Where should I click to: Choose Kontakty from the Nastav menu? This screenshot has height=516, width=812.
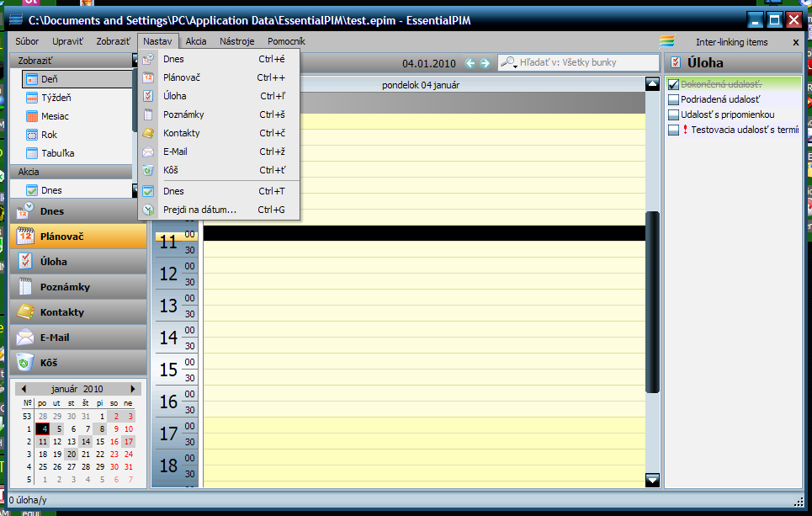(181, 133)
